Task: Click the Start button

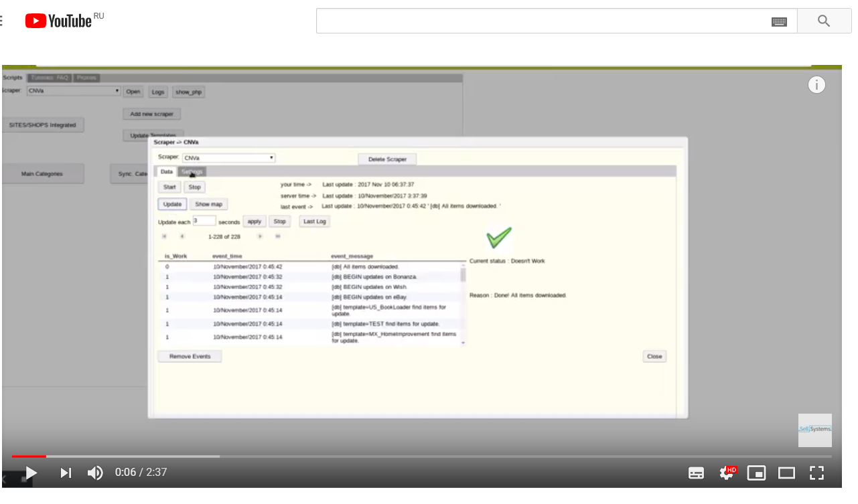Action: [169, 187]
